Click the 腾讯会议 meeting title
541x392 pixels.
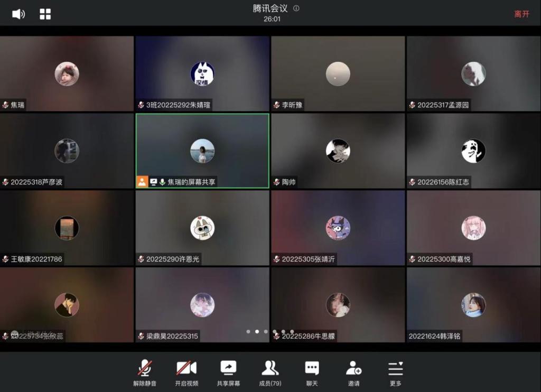(270, 8)
